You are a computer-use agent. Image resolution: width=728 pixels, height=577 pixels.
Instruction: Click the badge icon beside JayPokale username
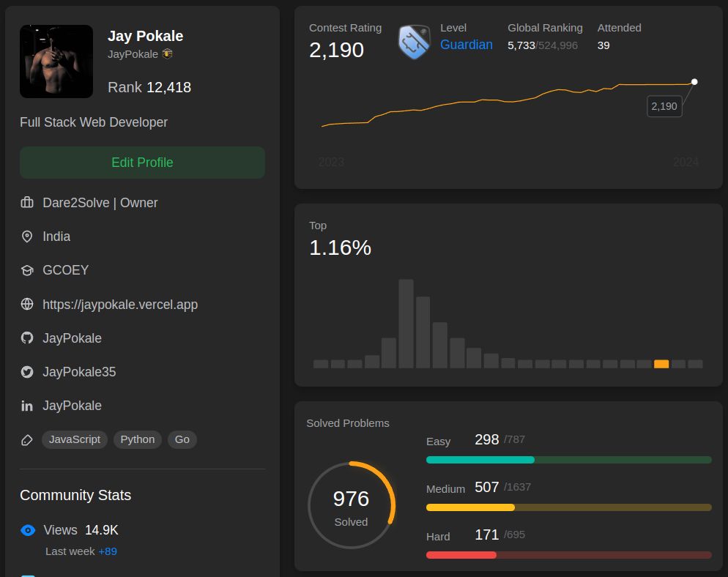click(x=168, y=54)
